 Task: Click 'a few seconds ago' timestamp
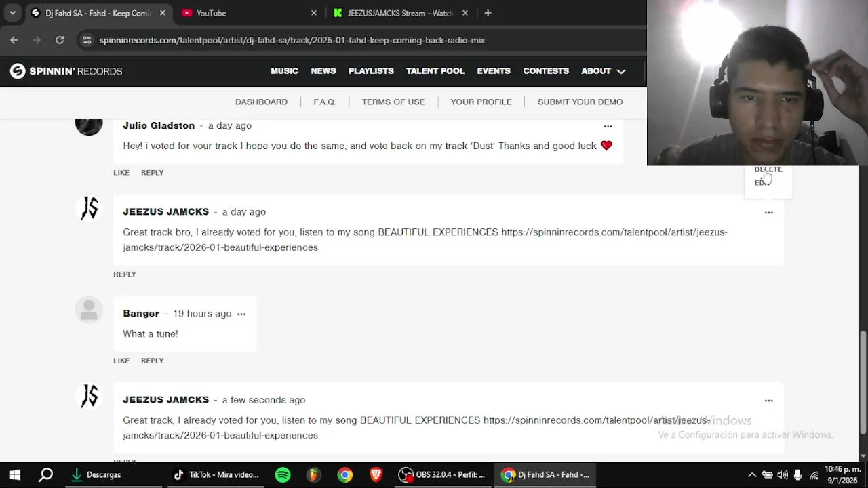[x=264, y=400]
